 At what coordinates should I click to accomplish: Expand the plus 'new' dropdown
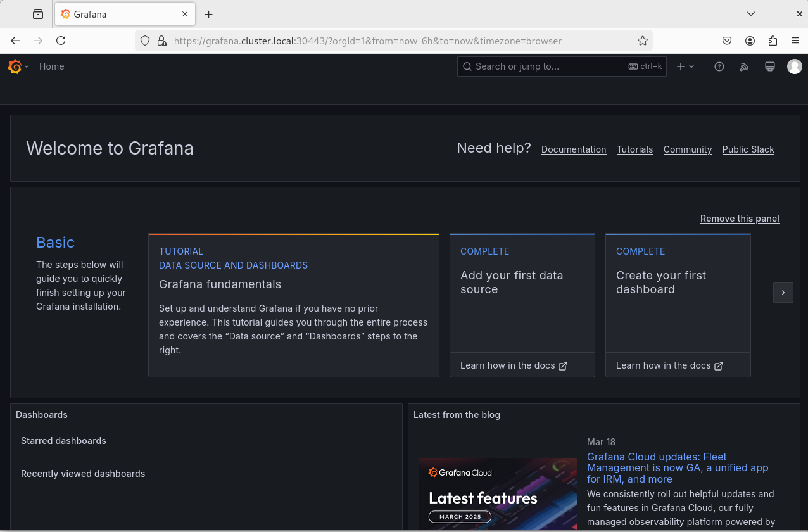pyautogui.click(x=685, y=66)
